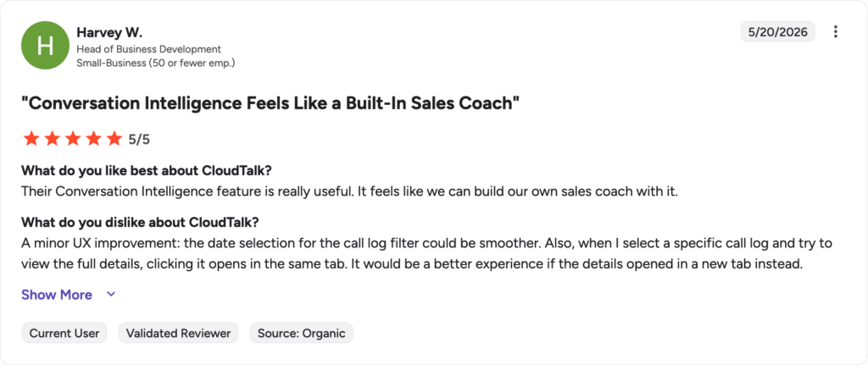
Task: Click the Head of Business Development subtitle
Action: (x=149, y=49)
